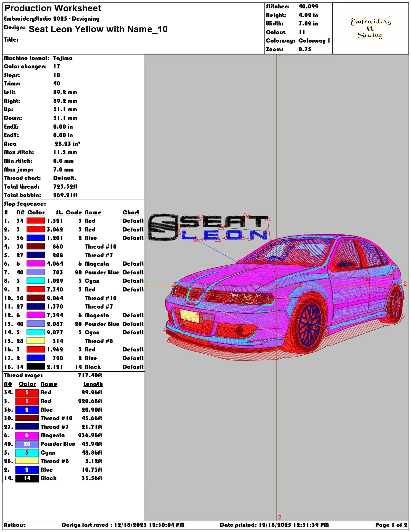The width and height of the screenshot is (411, 532).
Task: Click the Thread chart value 'Default.'
Action: click(65, 178)
